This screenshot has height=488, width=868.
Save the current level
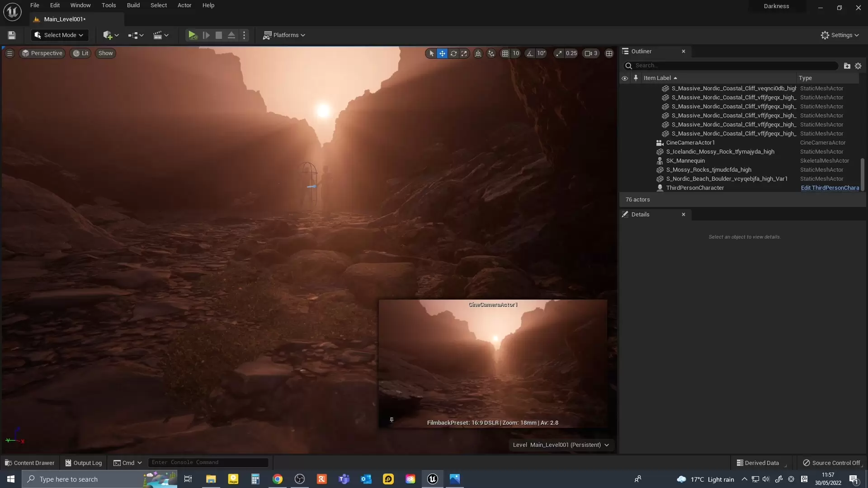pyautogui.click(x=12, y=35)
